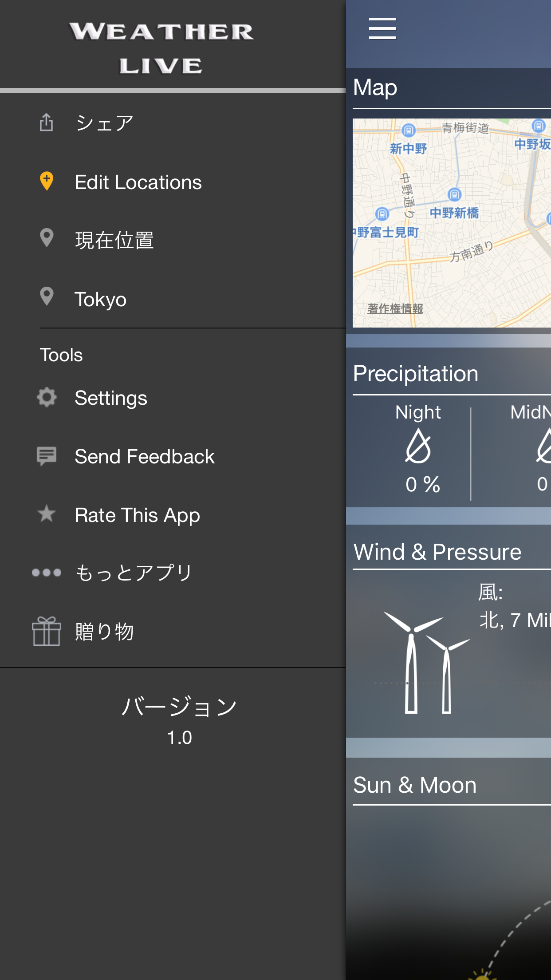Tap the gift box icon
This screenshot has height=980, width=551.
pyautogui.click(x=47, y=631)
